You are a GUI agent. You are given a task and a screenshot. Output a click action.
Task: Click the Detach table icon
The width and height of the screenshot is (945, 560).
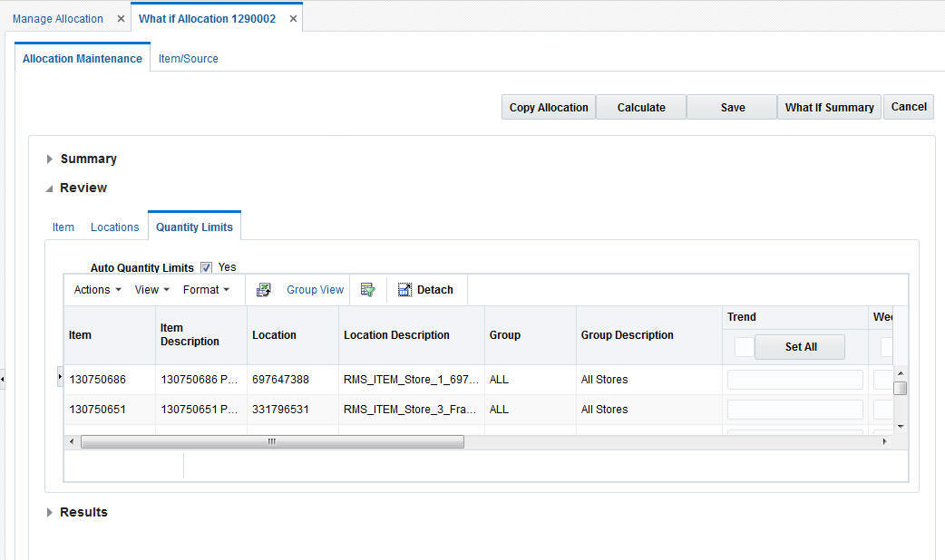pyautogui.click(x=426, y=289)
